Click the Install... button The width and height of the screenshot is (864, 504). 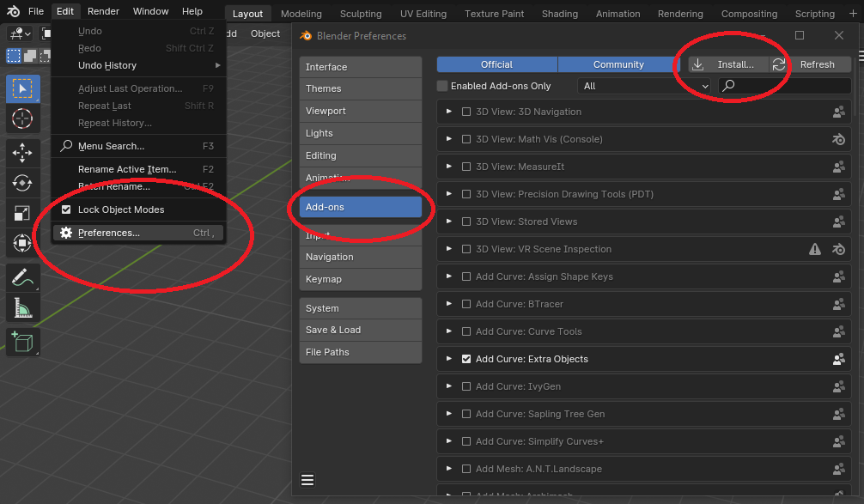728,64
